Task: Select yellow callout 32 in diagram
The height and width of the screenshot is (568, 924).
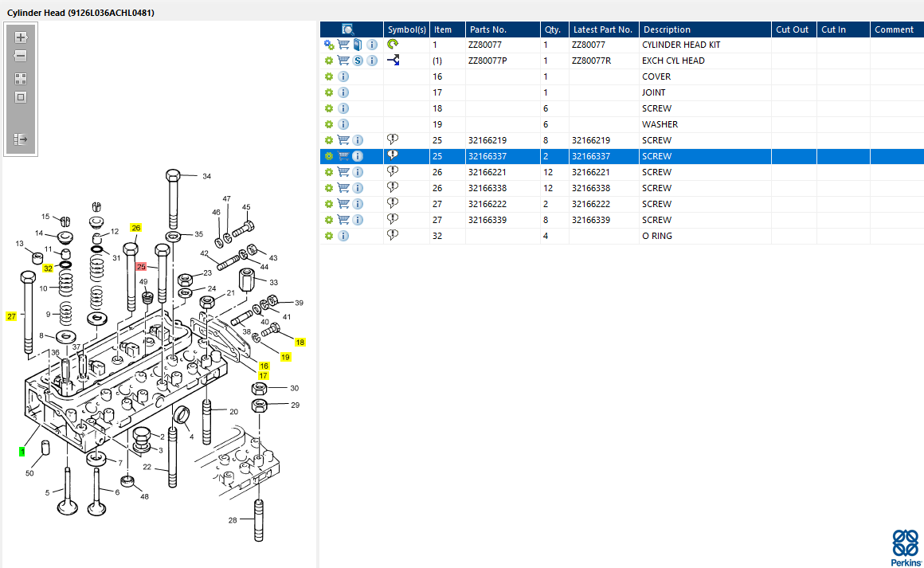Action: click(x=48, y=268)
